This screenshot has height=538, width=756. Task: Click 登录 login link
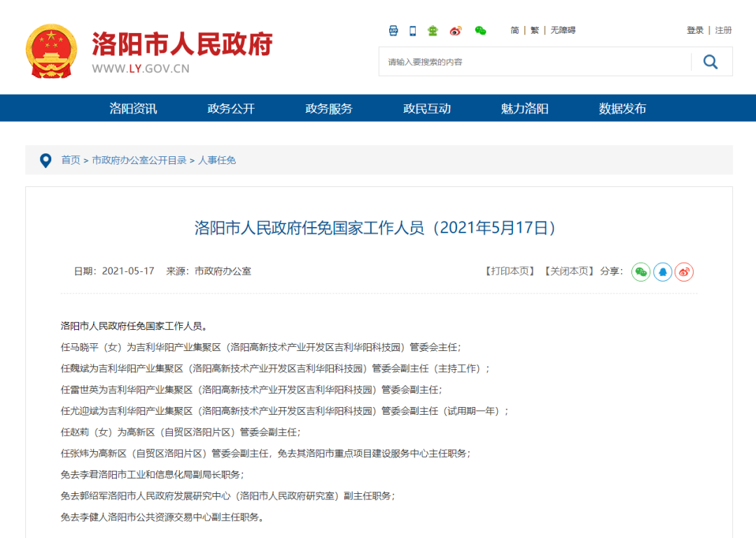[695, 30]
